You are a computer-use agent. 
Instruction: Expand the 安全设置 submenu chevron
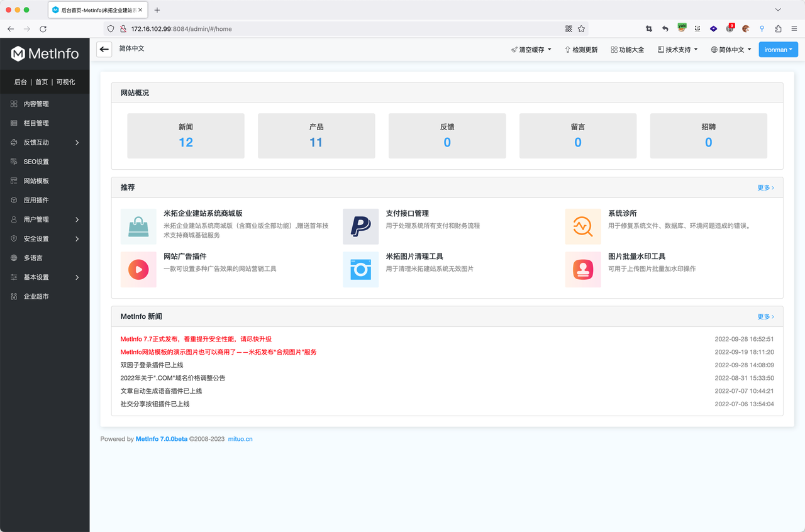77,239
